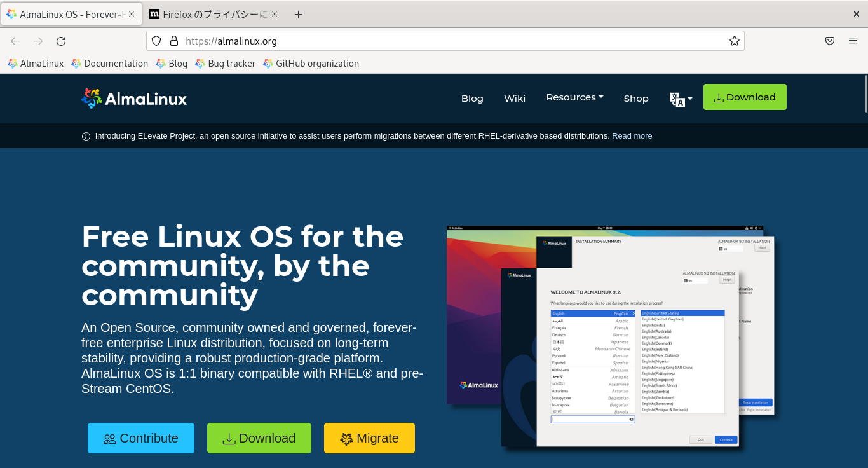Close the Firefox privacy notice tab
The width and height of the screenshot is (868, 468).
click(274, 14)
